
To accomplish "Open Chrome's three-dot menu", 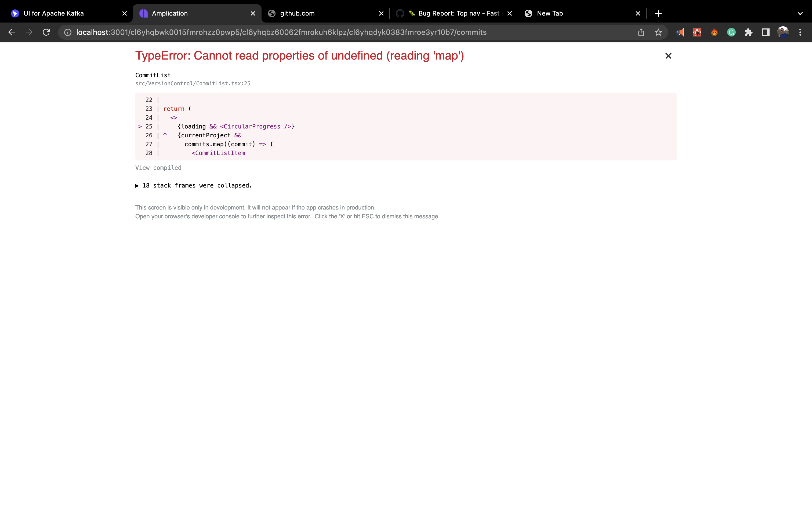I will tap(800, 32).
